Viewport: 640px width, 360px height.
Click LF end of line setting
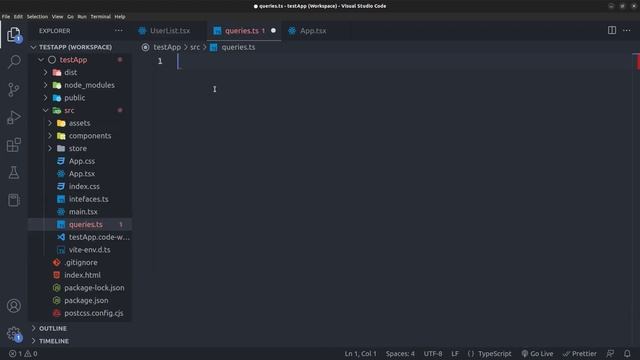(455, 354)
